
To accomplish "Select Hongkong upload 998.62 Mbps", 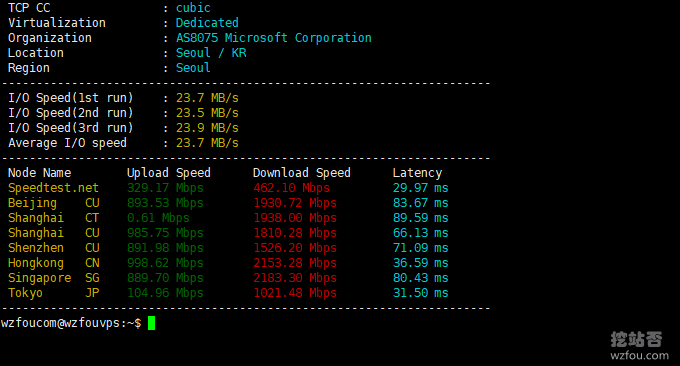I will pos(165,263).
